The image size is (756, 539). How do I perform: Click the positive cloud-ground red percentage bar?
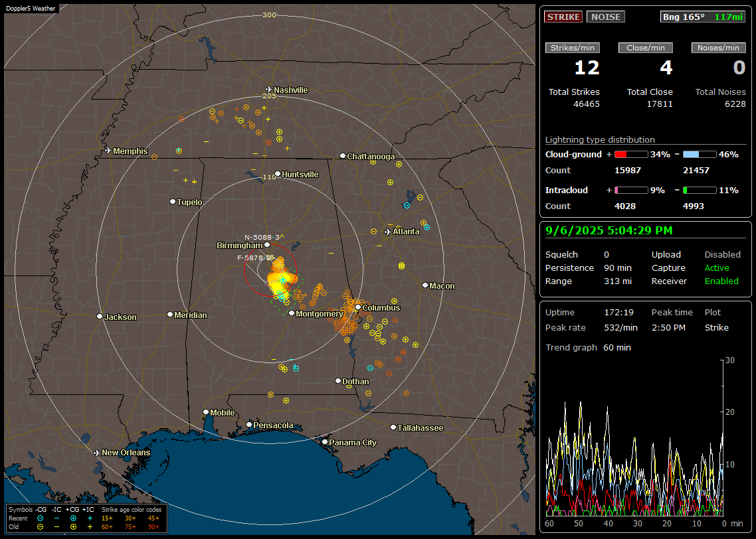coord(631,155)
